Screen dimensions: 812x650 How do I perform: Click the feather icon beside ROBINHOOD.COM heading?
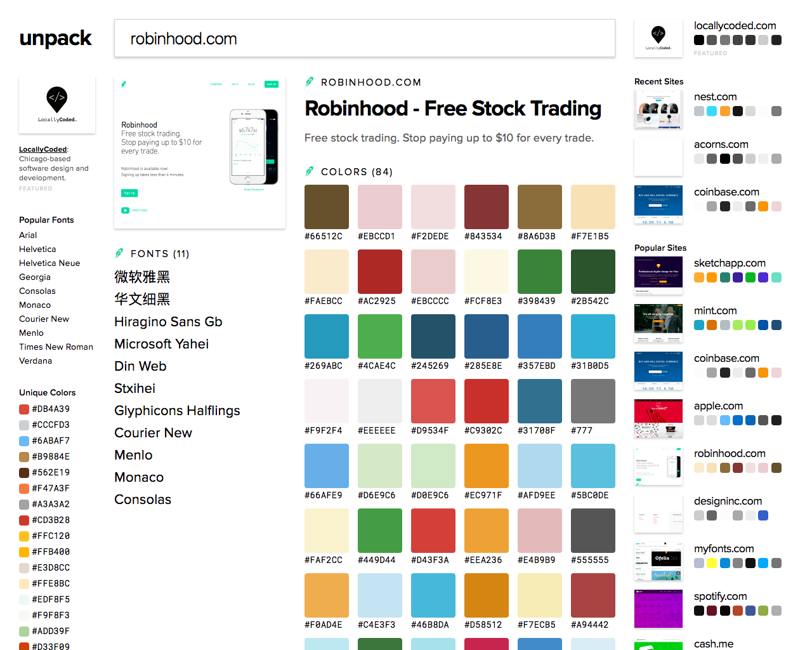click(310, 82)
